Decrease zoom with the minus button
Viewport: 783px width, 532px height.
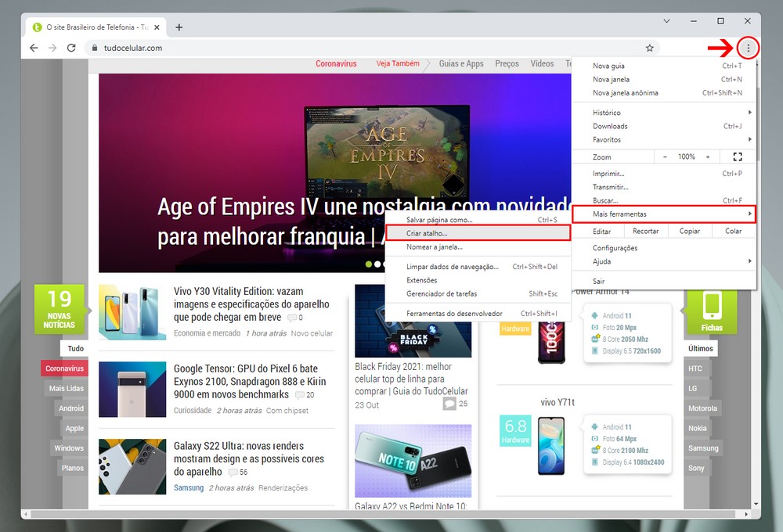pos(666,156)
